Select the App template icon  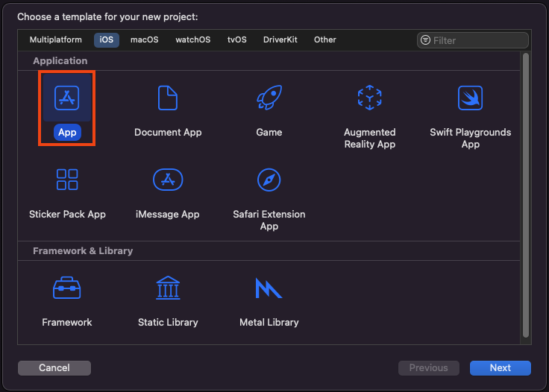point(67,98)
